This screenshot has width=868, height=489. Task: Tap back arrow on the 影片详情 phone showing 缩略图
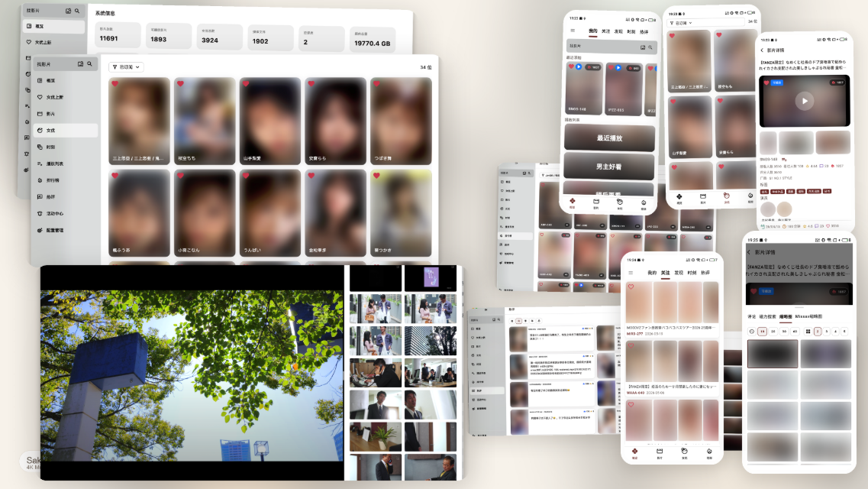[750, 253]
